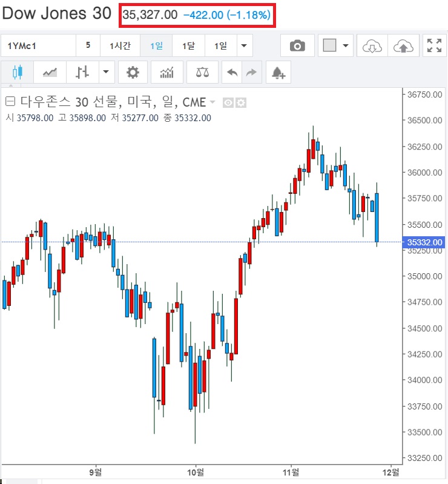Click the 종 35332.00 close value
Image resolution: width=448 pixels, height=484 pixels.
tap(188, 118)
